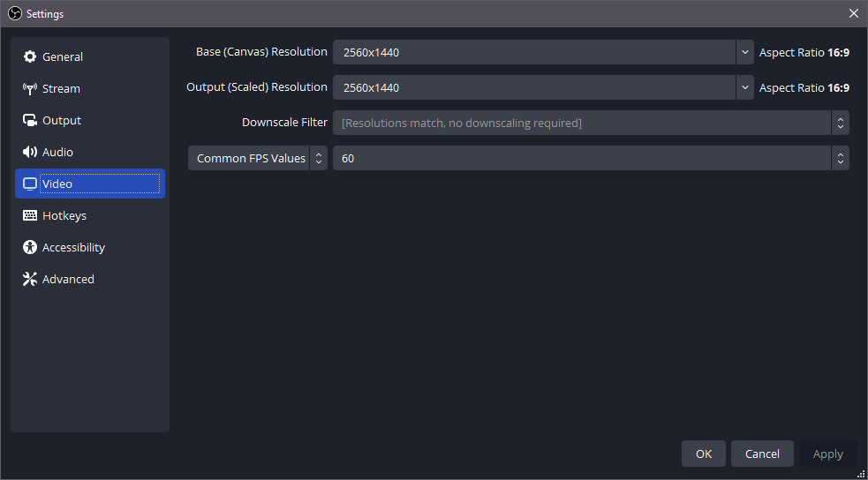The height and width of the screenshot is (480, 868).
Task: Expand the Output (Scaled) Resolution dropdown arrow
Action: coord(744,87)
